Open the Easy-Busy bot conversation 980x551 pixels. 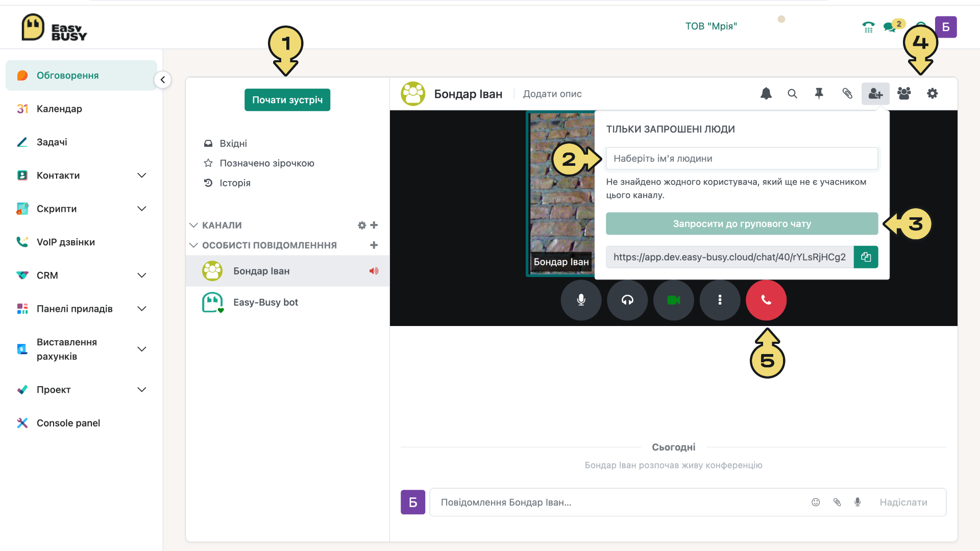point(288,302)
